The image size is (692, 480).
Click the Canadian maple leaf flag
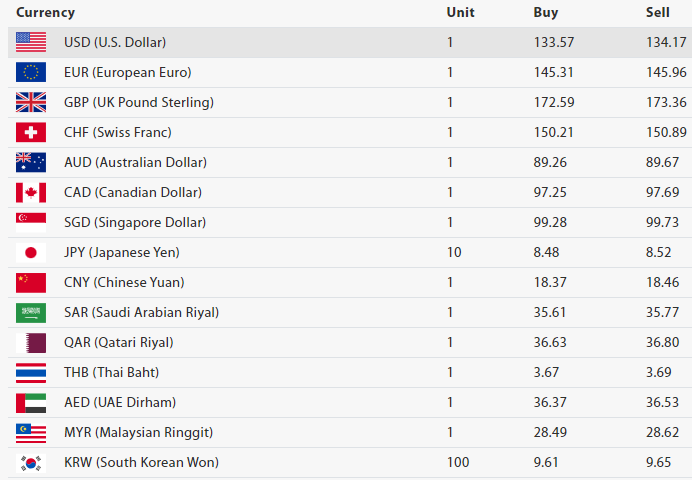point(31,192)
